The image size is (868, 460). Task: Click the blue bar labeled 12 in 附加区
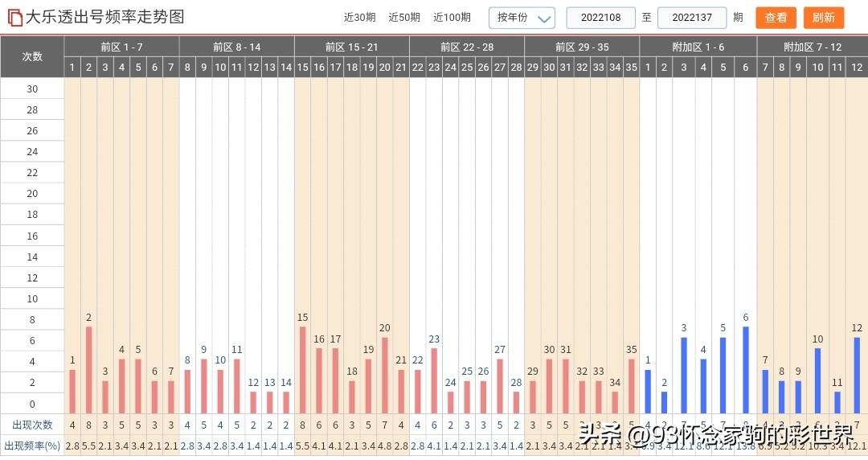tap(857, 376)
